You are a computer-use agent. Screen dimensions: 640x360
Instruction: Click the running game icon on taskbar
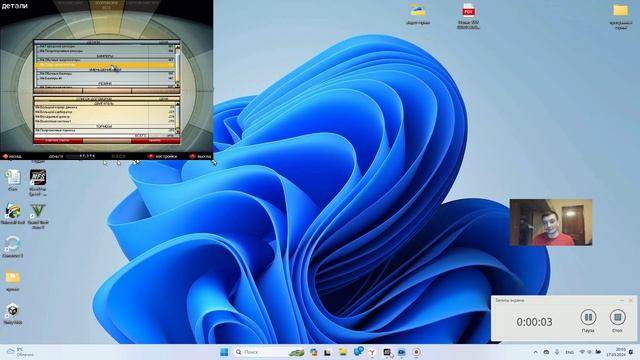click(x=387, y=352)
